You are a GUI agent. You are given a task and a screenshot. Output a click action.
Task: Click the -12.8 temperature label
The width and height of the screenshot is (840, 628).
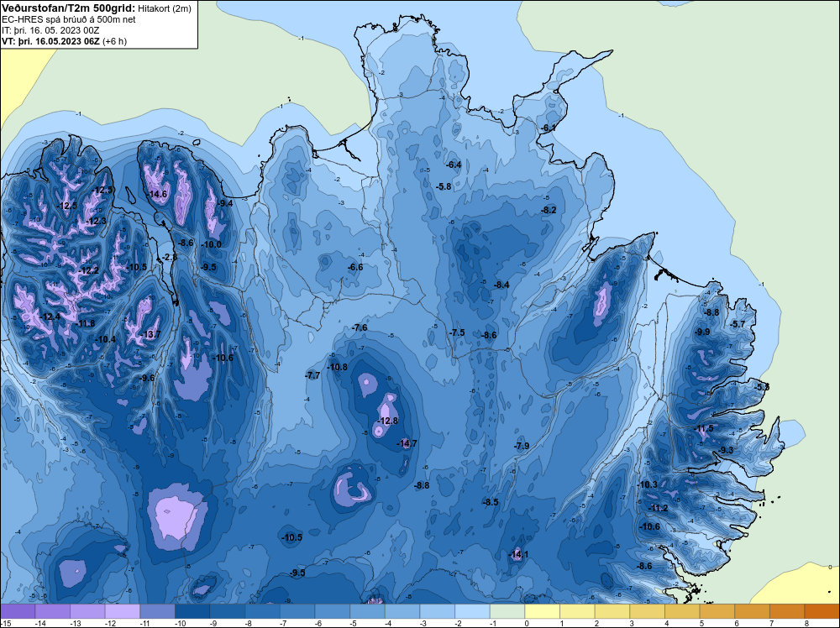(388, 421)
